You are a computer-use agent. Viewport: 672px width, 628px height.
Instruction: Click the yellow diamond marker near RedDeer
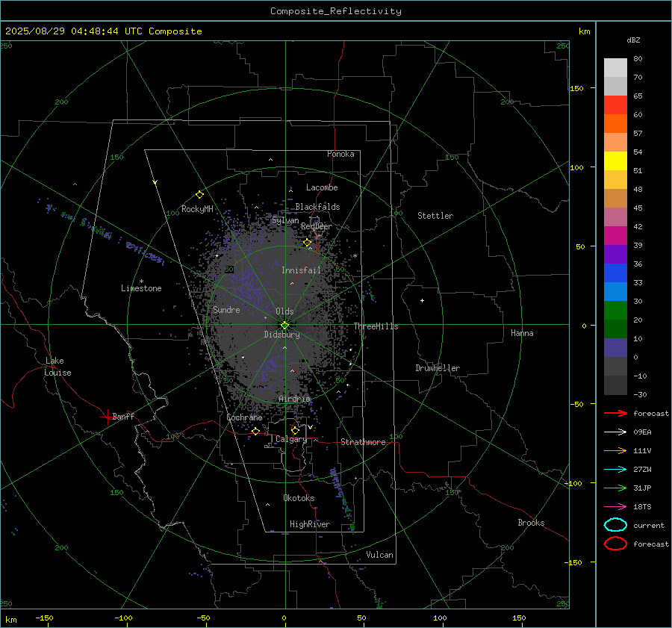click(x=308, y=243)
